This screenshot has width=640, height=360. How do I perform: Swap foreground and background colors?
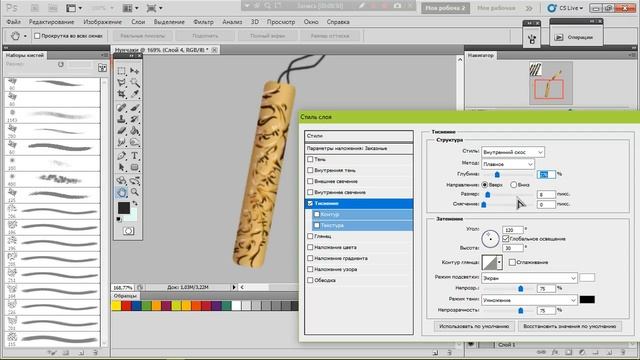(x=135, y=203)
